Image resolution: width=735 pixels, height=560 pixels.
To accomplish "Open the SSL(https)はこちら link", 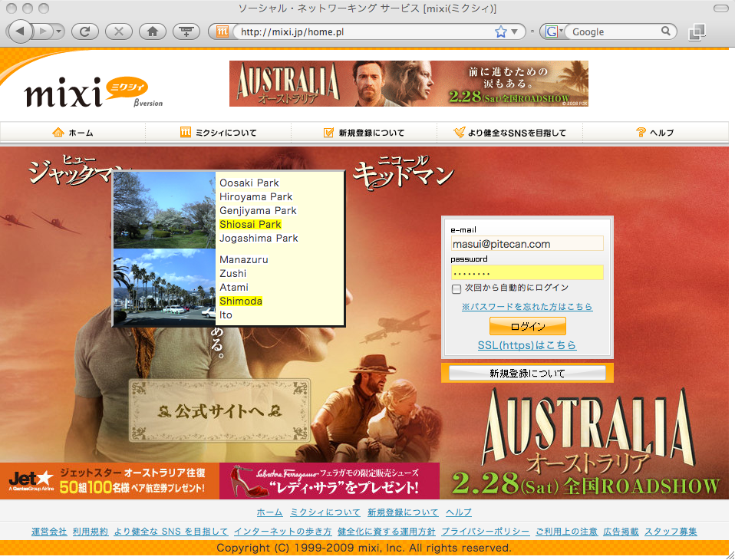I will (527, 345).
